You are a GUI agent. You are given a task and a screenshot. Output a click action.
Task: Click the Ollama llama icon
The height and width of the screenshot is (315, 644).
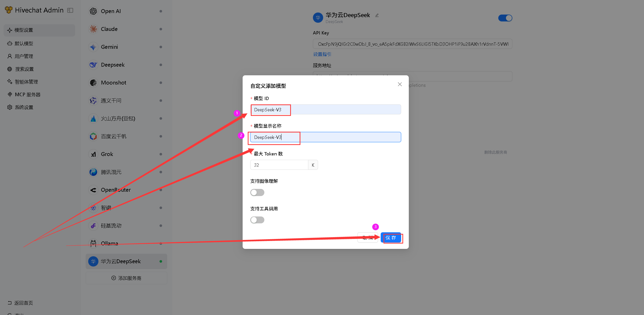point(93,244)
